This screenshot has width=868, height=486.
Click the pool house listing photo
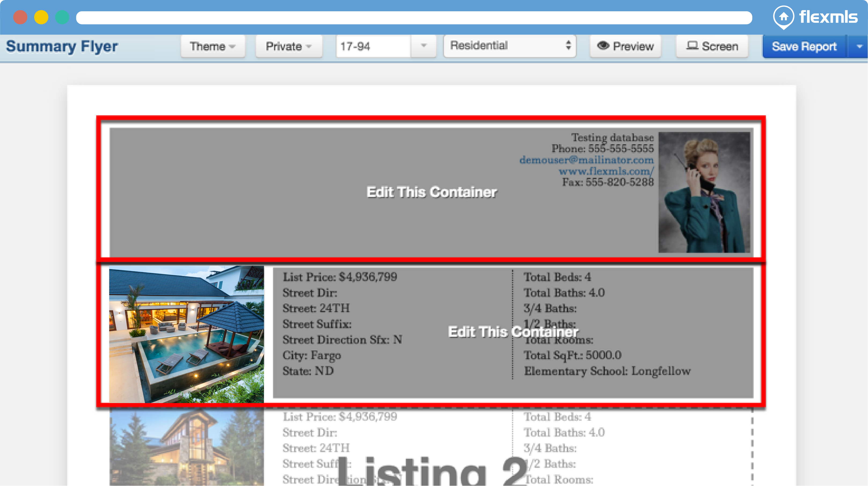point(186,334)
